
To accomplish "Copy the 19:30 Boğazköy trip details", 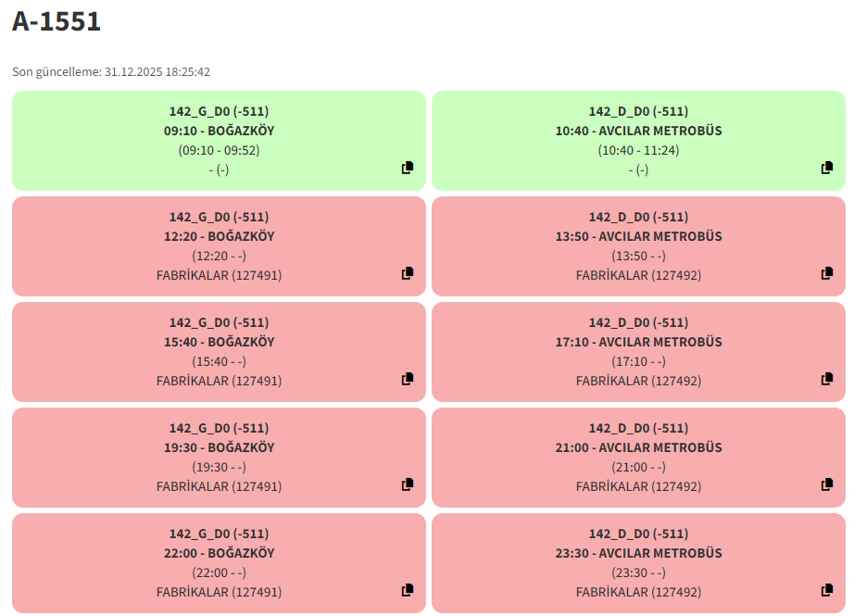I will (x=408, y=484).
